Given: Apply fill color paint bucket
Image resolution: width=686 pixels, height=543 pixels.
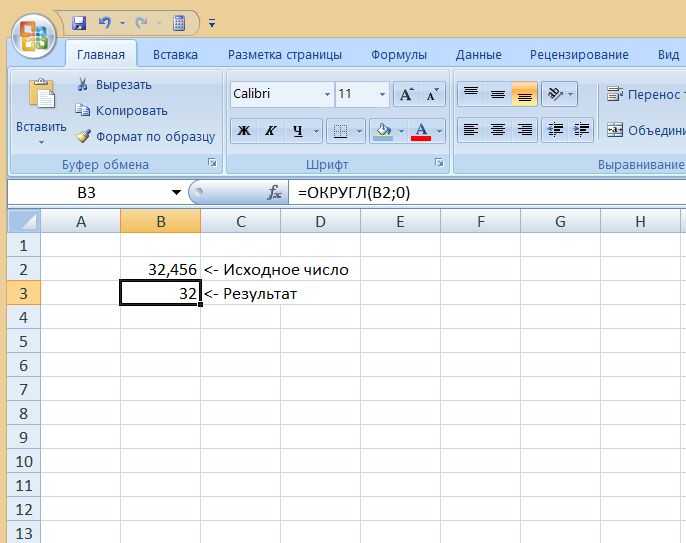Looking at the screenshot, I should coord(383,130).
